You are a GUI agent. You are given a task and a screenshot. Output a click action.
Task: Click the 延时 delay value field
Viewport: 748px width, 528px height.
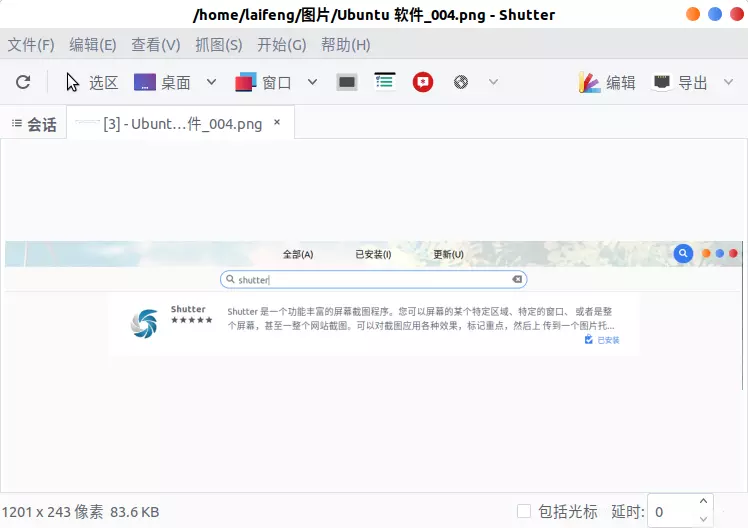tap(672, 511)
